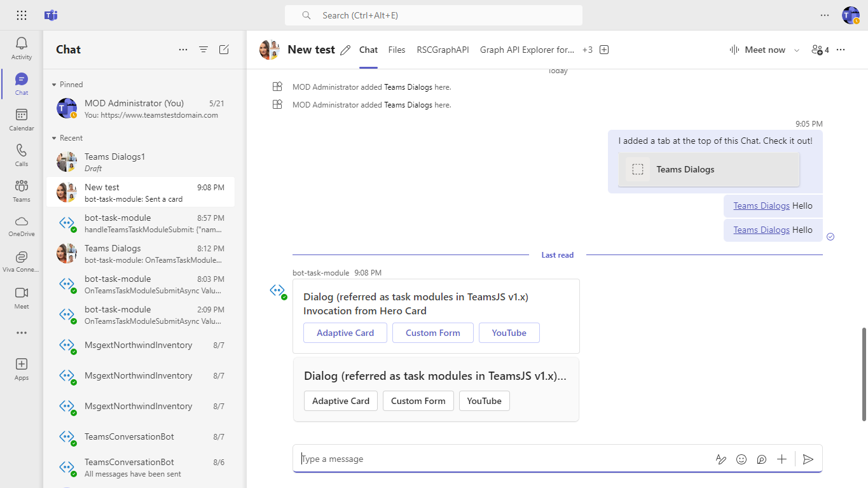Screen dimensions: 868x488
Task: Open Activity in the left rail
Action: pos(22,48)
